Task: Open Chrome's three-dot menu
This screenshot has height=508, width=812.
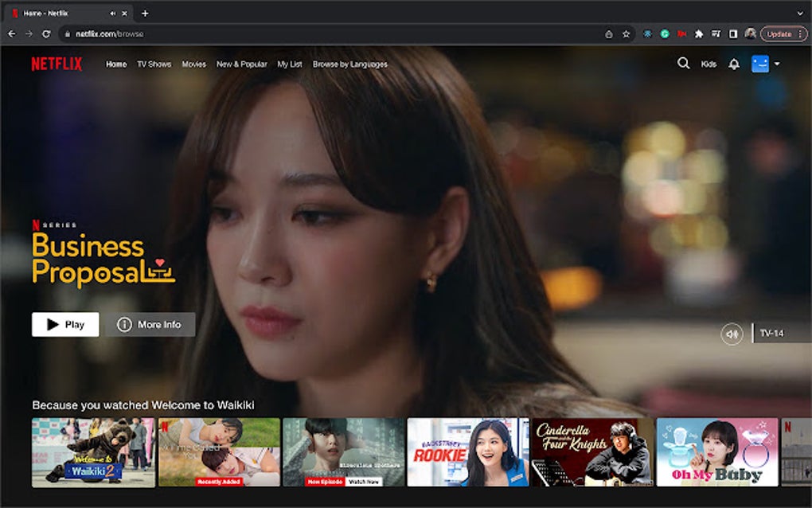Action: click(x=801, y=34)
